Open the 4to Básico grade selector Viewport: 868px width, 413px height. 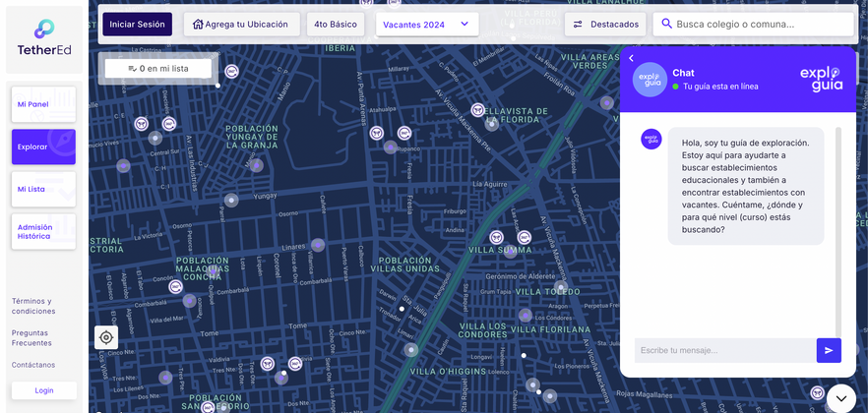coord(336,25)
